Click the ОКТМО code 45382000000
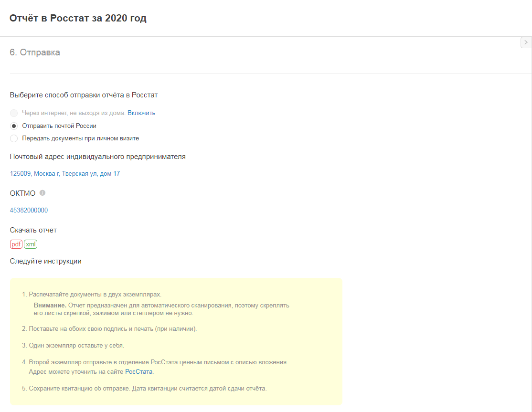Viewport: 532px width, 412px height. click(x=29, y=210)
